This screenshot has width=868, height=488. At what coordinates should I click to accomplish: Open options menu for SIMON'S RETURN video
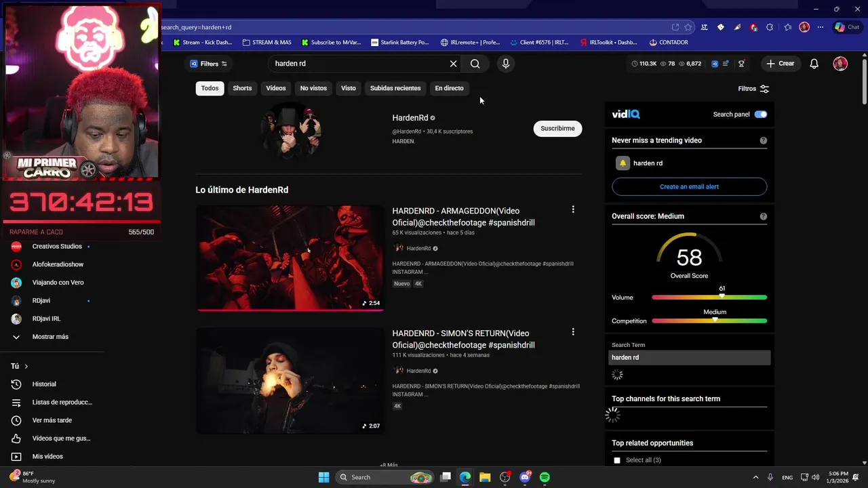point(573,332)
